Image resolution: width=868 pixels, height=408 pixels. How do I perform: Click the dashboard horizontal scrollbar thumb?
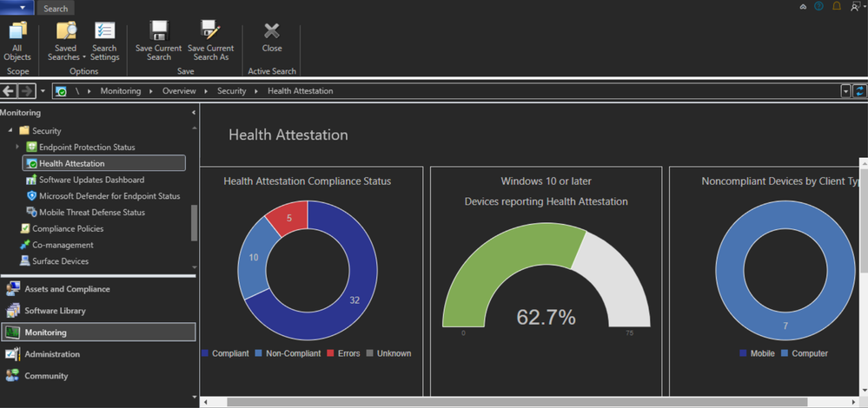pos(518,402)
